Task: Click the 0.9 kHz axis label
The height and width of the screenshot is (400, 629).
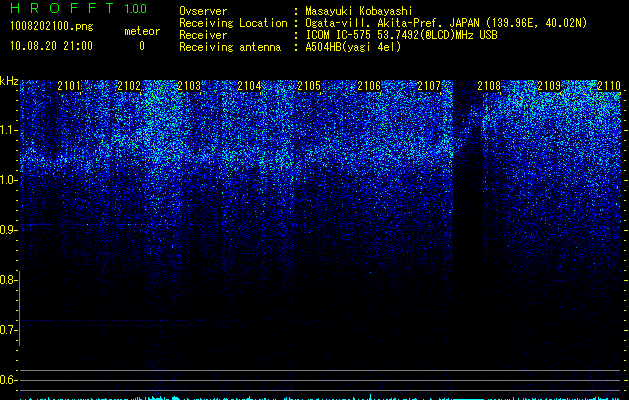Action: pos(7,230)
